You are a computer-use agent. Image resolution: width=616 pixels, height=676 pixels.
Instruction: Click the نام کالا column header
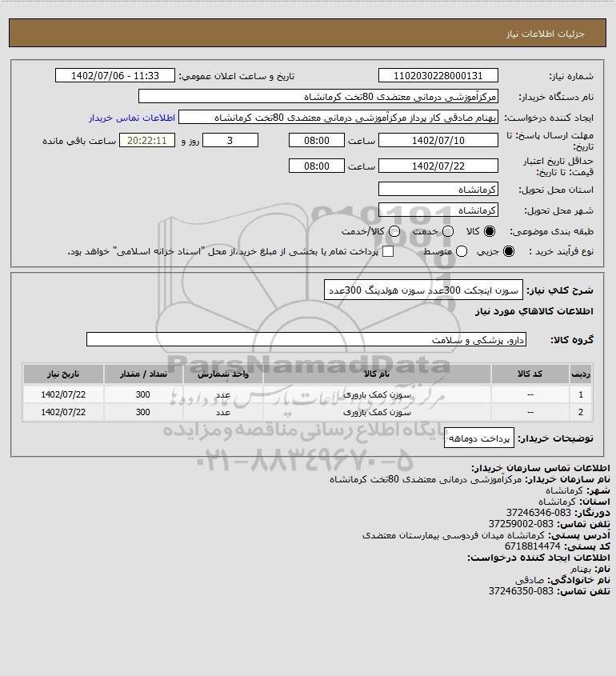[x=377, y=374]
